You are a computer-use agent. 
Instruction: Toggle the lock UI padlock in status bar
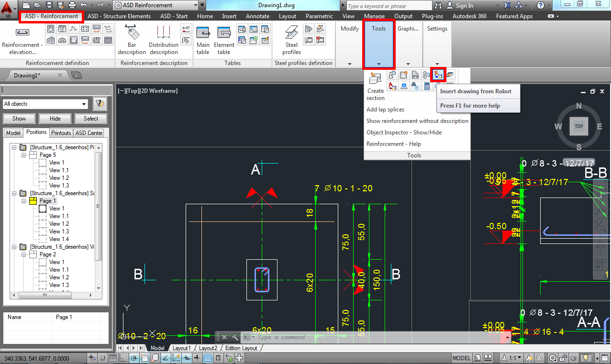[x=563, y=358]
